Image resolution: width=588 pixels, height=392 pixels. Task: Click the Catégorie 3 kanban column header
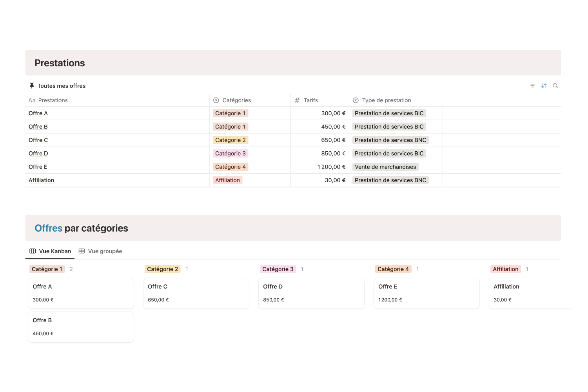pos(278,269)
